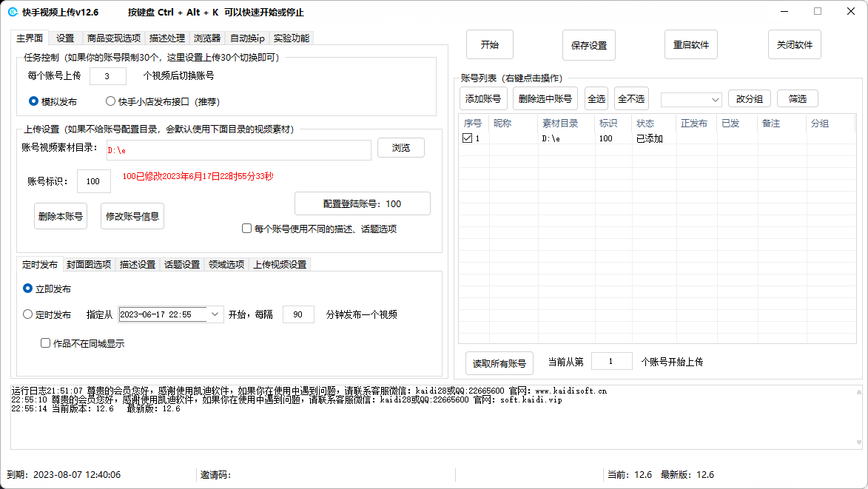The height and width of the screenshot is (489, 868).
Task: Click the 关闭软件 button
Action: click(795, 44)
